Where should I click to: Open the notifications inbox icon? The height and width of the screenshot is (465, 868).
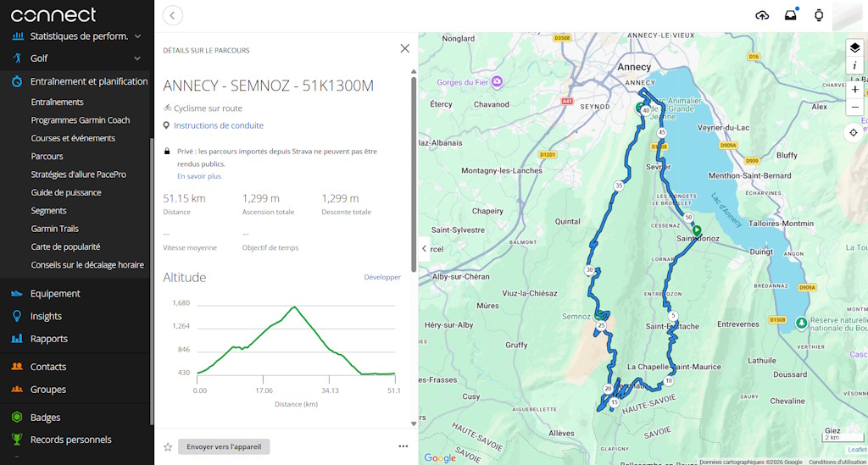(x=790, y=15)
